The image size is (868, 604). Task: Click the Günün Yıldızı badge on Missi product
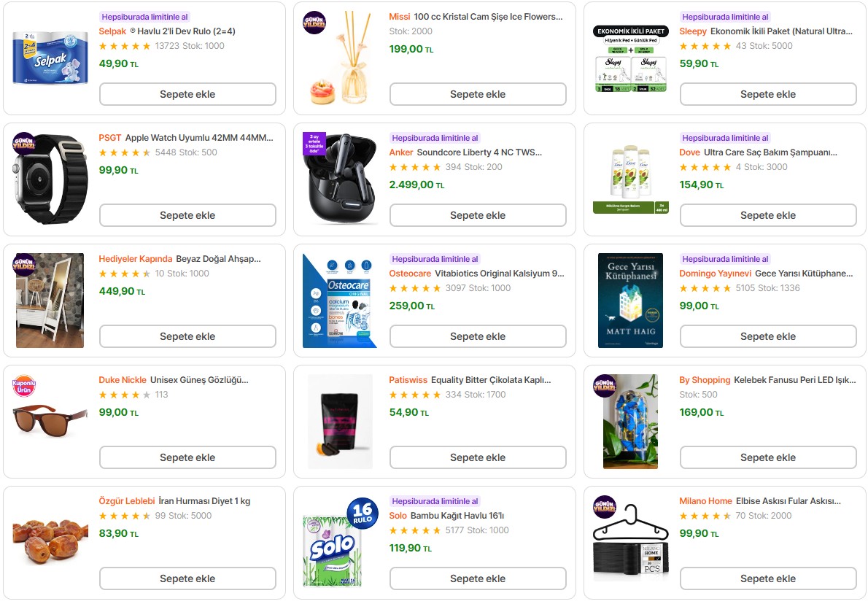314,23
